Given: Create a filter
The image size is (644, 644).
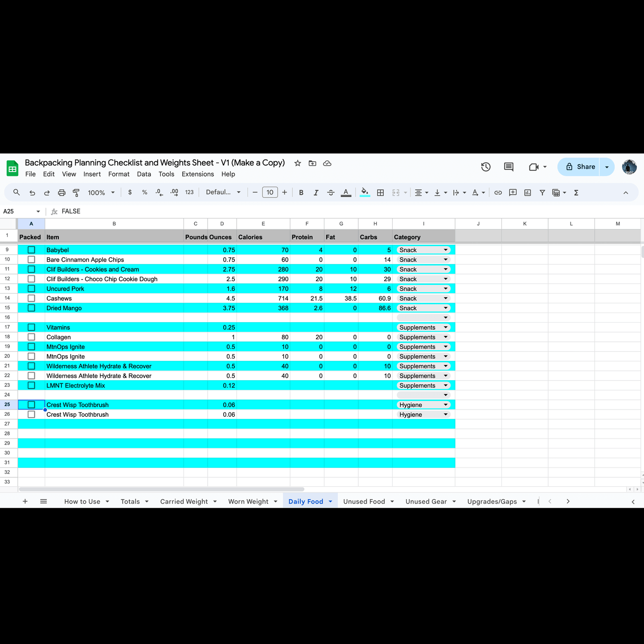Looking at the screenshot, I should pos(542,193).
